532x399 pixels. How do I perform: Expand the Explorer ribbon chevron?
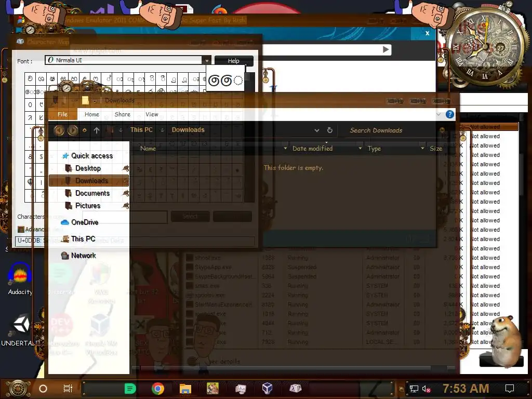pyautogui.click(x=438, y=114)
